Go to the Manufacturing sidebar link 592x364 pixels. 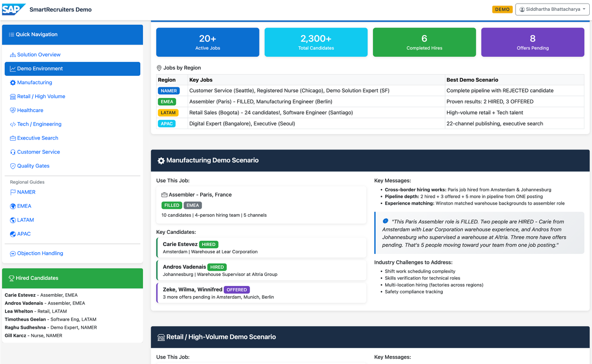point(34,83)
